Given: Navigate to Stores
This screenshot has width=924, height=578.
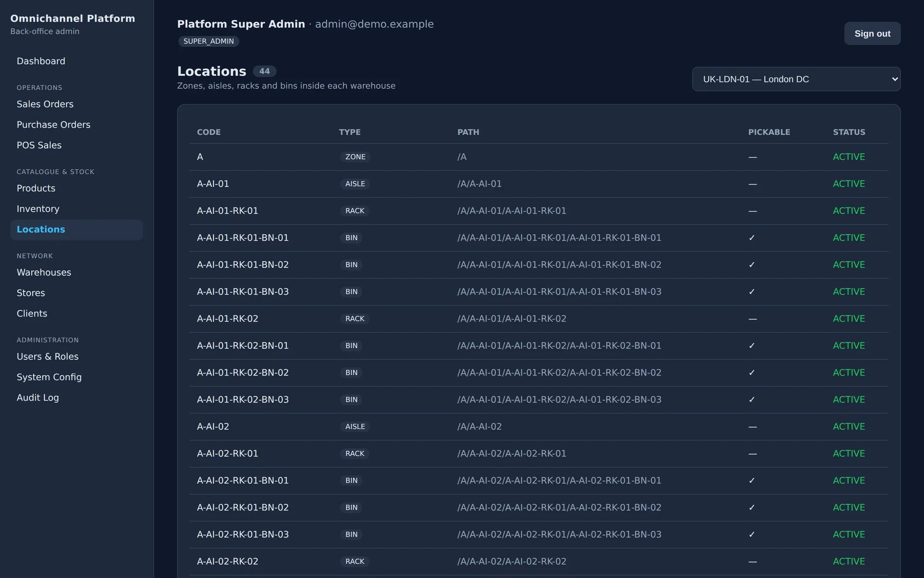Looking at the screenshot, I should click(x=77, y=293).
